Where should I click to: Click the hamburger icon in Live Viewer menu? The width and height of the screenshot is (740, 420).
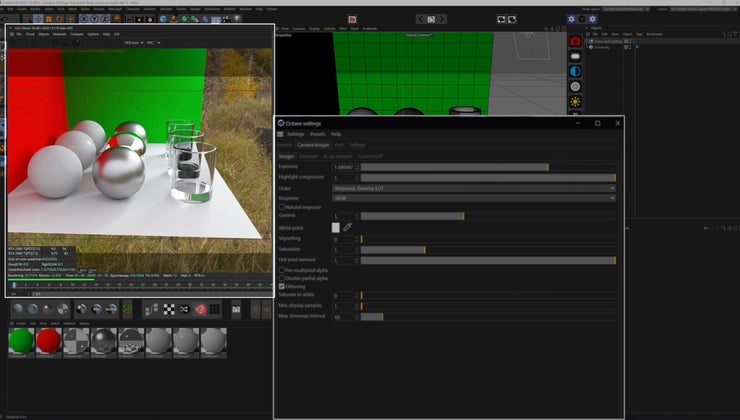tap(12, 34)
